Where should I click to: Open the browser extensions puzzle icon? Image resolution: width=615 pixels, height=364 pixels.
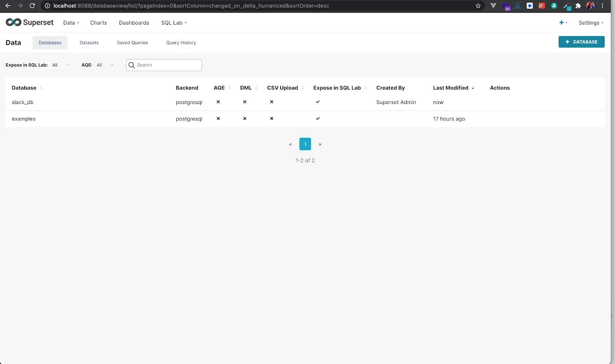[x=578, y=6]
